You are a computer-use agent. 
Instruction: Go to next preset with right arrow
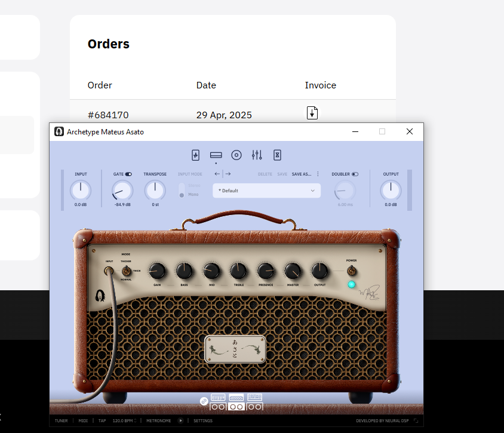[228, 174]
